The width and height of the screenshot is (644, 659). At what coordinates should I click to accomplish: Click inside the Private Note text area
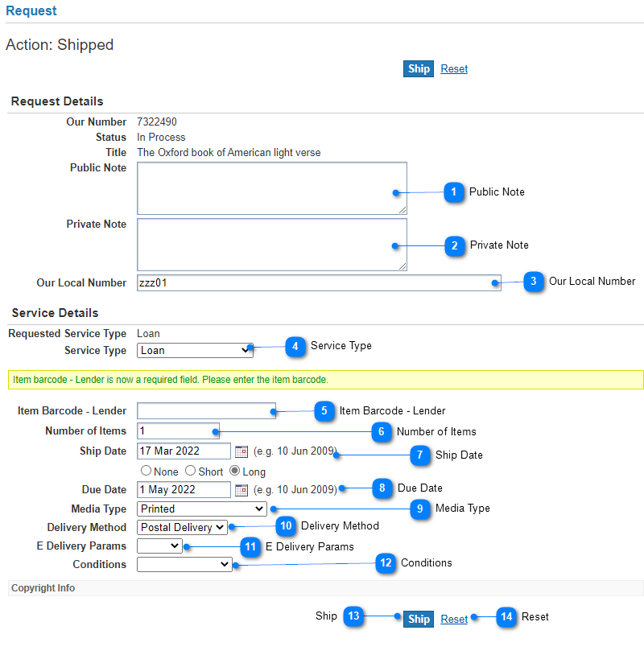pyautogui.click(x=272, y=245)
